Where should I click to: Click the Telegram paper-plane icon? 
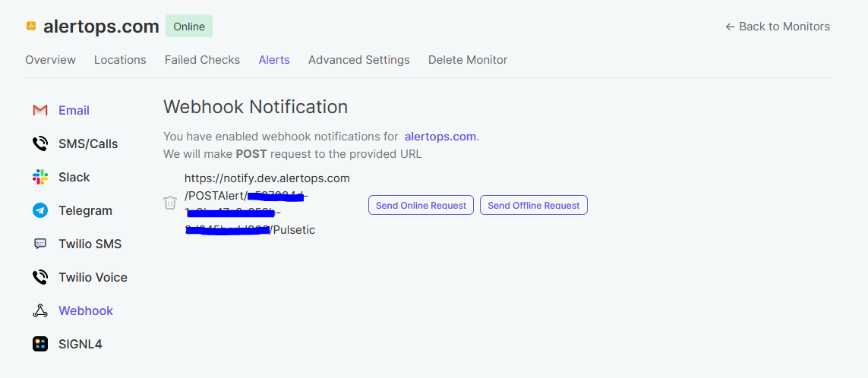(40, 211)
